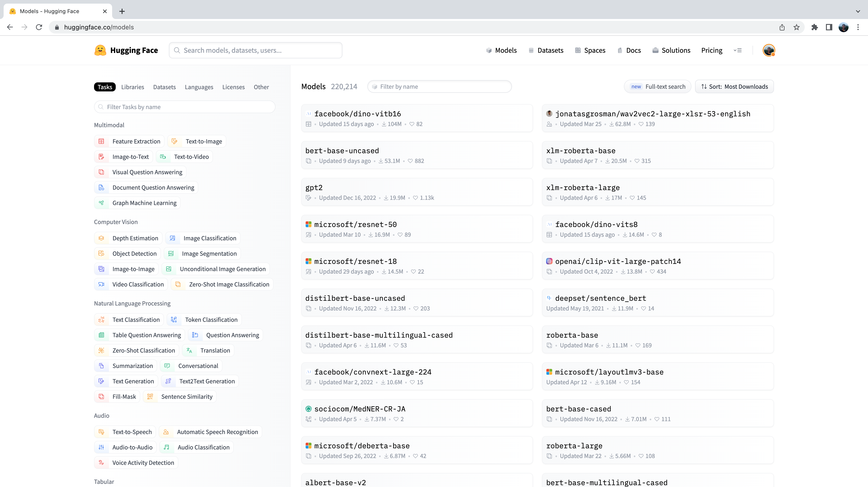Open the bert-base-uncased model card

tap(342, 151)
